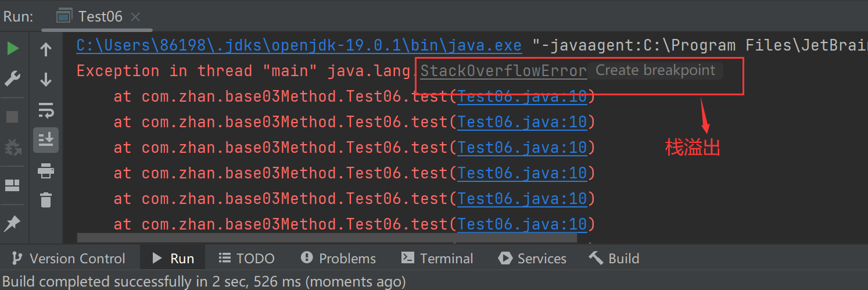Screen dimensions: 868x290
Task: Toggle soft-wrap for console output
Action: click(x=46, y=109)
